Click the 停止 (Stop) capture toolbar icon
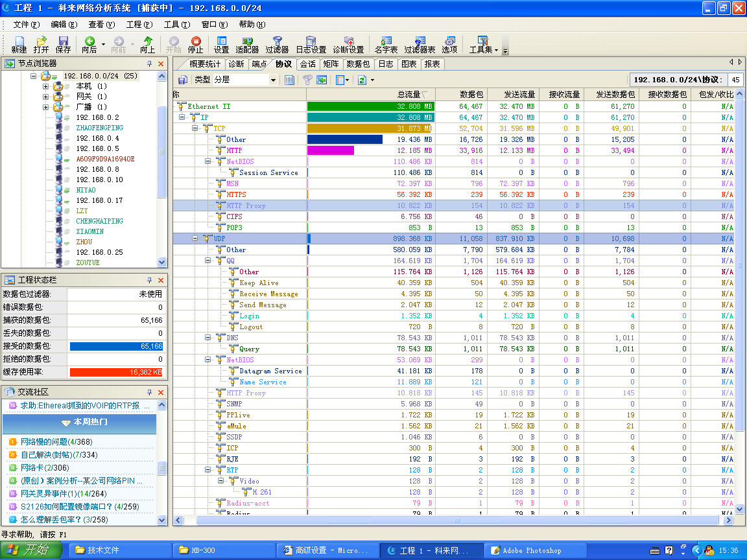Screen dimensions: 747x560 coord(195,44)
